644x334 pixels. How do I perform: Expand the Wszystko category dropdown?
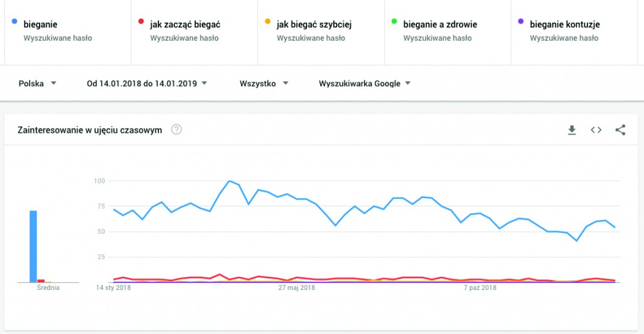[264, 83]
